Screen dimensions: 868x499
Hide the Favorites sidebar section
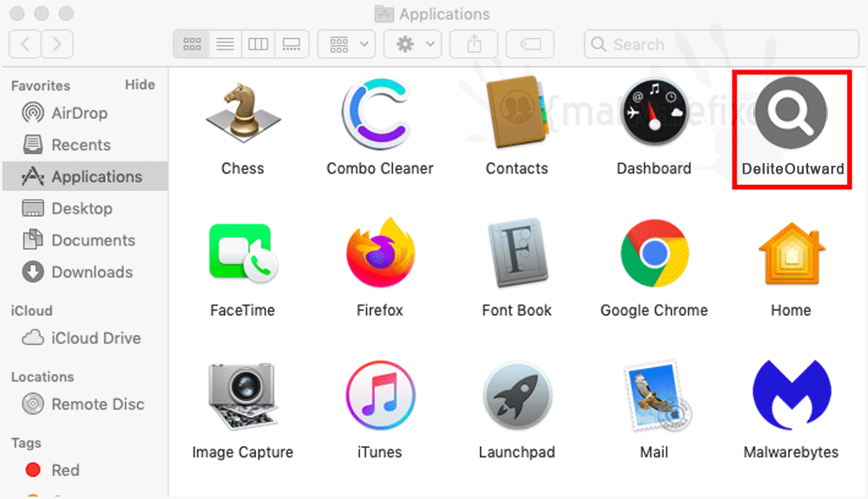click(140, 85)
